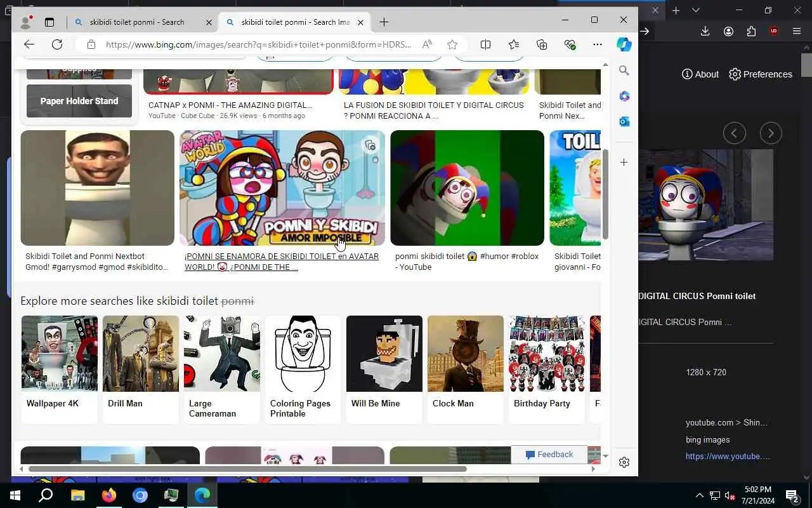This screenshot has width=812, height=508.
Task: Select the Birthday Party related search
Action: click(547, 370)
